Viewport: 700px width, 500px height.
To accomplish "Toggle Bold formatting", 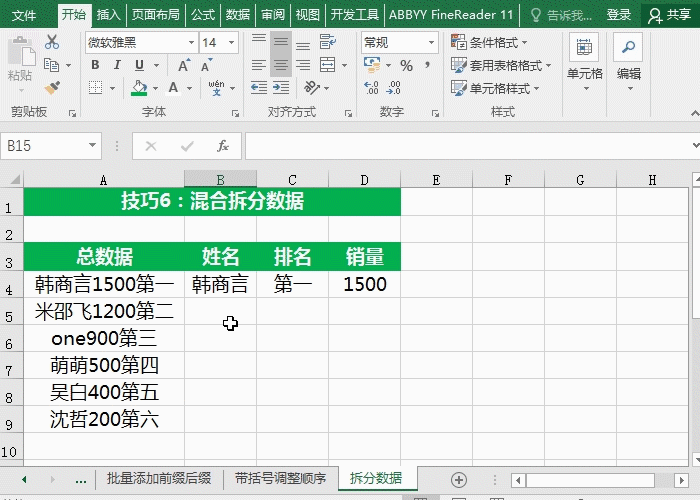I will coord(95,66).
